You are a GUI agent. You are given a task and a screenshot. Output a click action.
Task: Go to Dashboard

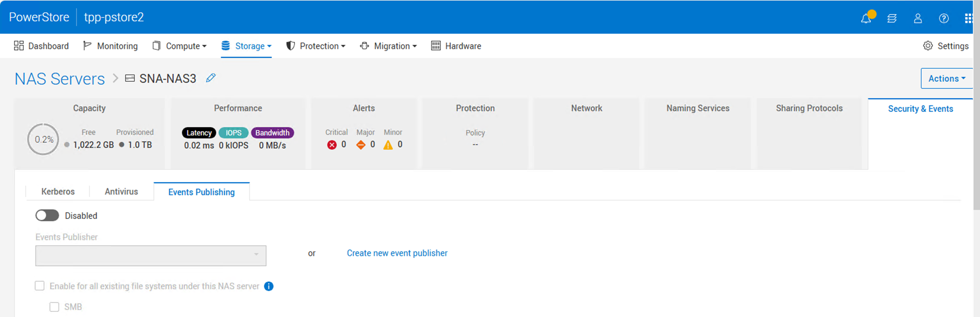(42, 46)
